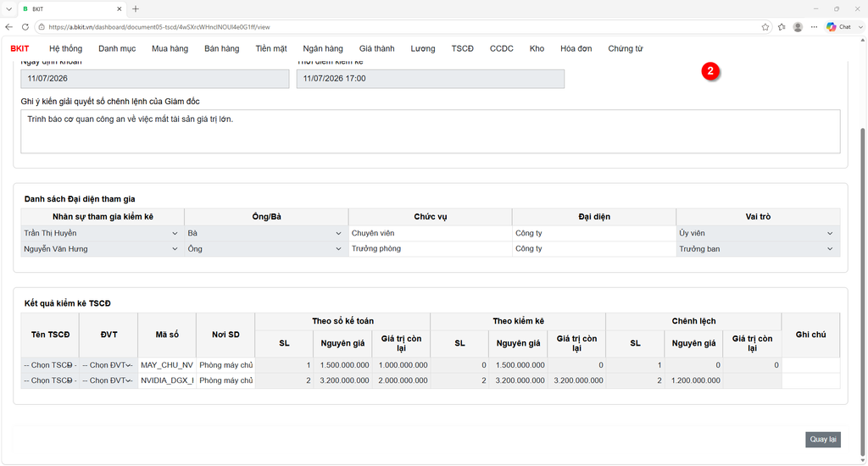This screenshot has width=868, height=466.
Task: Open Chọn ĐVT dropdown in MAY_CHU_NV row
Action: pos(108,364)
